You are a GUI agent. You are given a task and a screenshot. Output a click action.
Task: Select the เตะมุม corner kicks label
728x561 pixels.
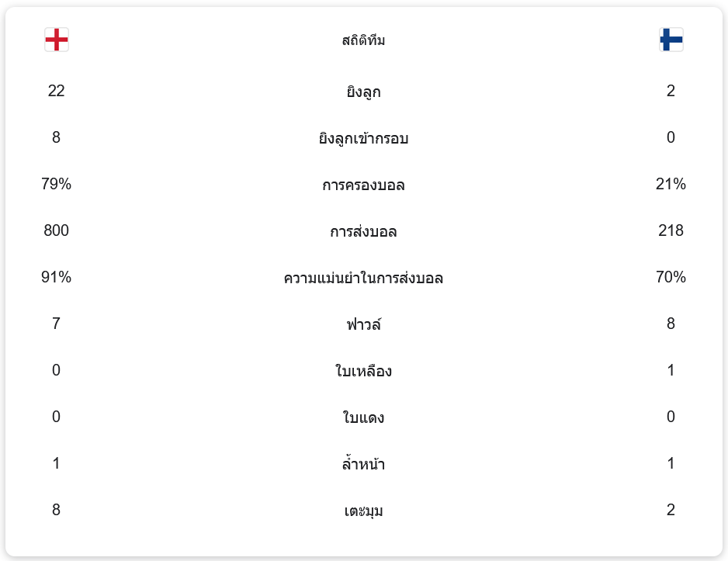click(363, 511)
